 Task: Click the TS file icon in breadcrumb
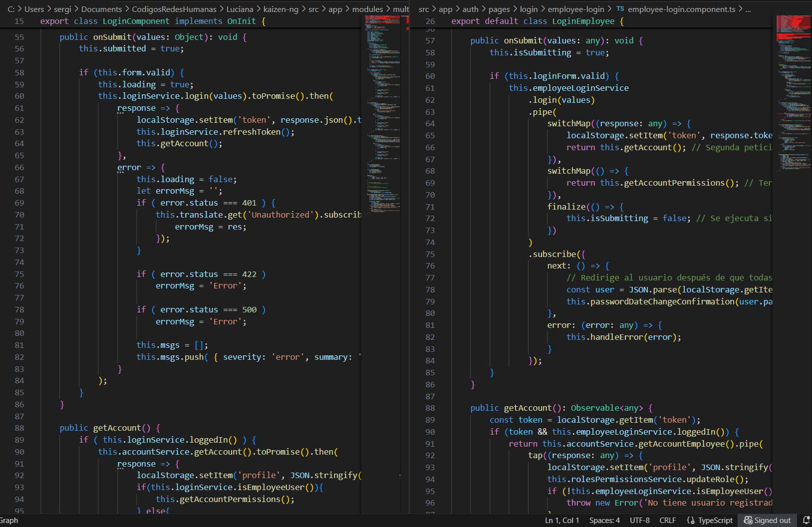620,9
